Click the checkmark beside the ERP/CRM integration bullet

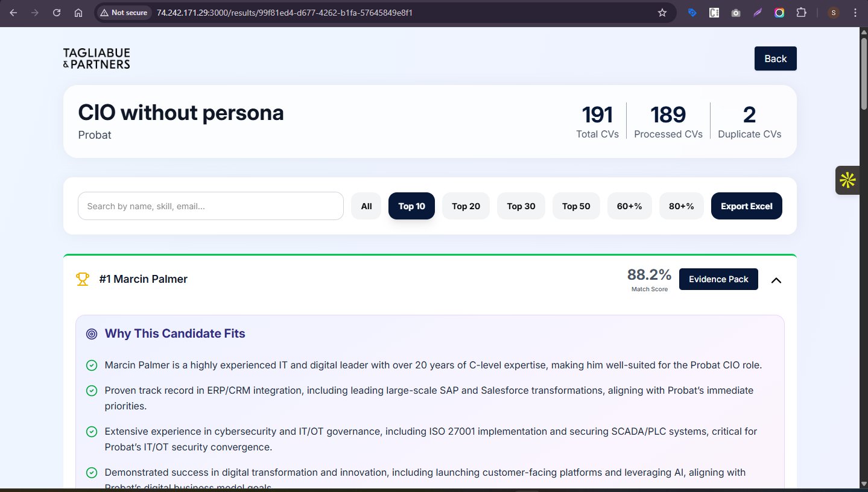click(x=92, y=391)
